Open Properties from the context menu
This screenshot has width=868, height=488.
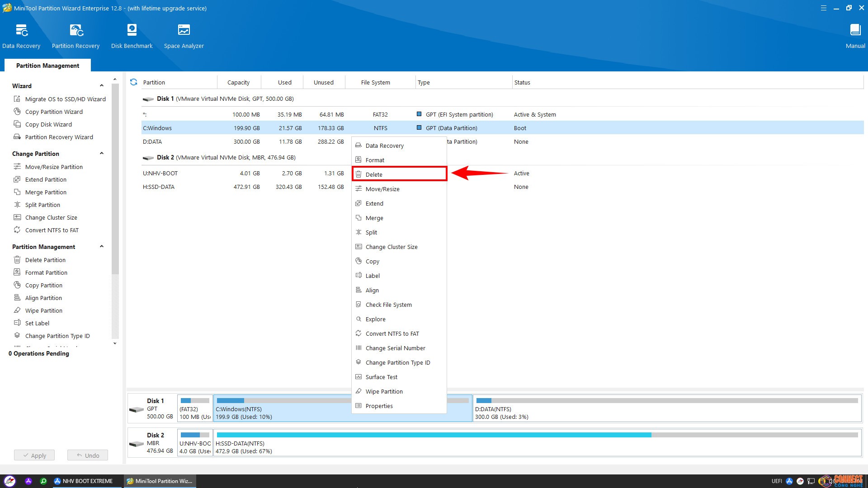tap(399, 406)
